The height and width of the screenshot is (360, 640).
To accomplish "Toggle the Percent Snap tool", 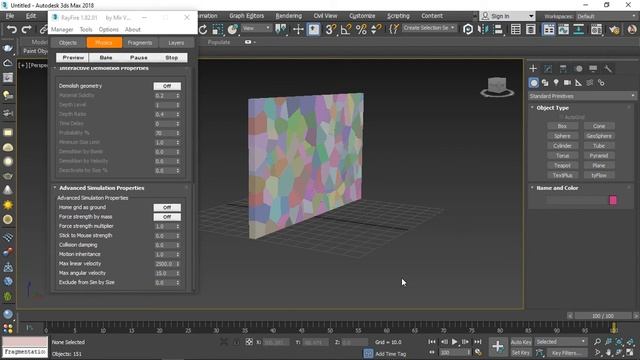I will pyautogui.click(x=361, y=29).
